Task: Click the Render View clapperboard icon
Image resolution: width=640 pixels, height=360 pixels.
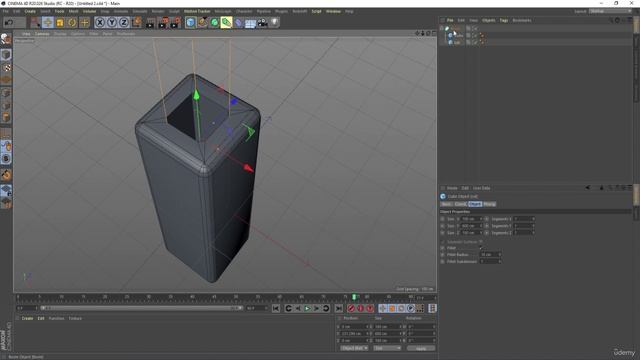Action: tap(150, 22)
